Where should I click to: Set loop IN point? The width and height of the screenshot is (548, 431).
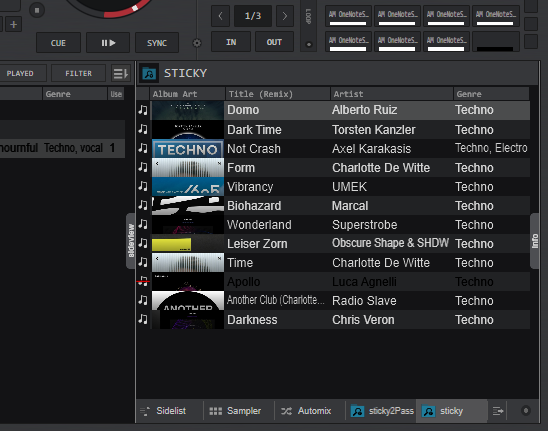pos(231,42)
